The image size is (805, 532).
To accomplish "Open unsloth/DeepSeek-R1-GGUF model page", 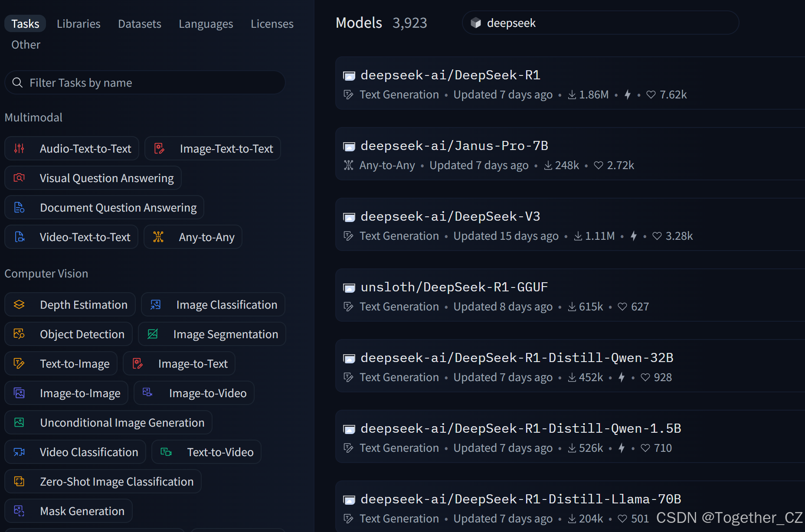I will 454,287.
